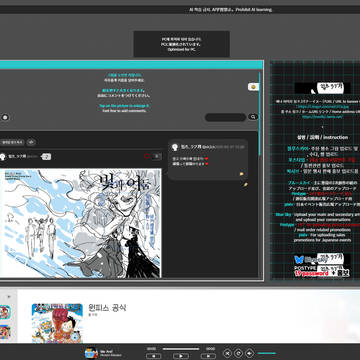Click the 'Optimized for PC' notice box
Image resolution: width=360 pixels, height=360 pixels.
(182, 44)
